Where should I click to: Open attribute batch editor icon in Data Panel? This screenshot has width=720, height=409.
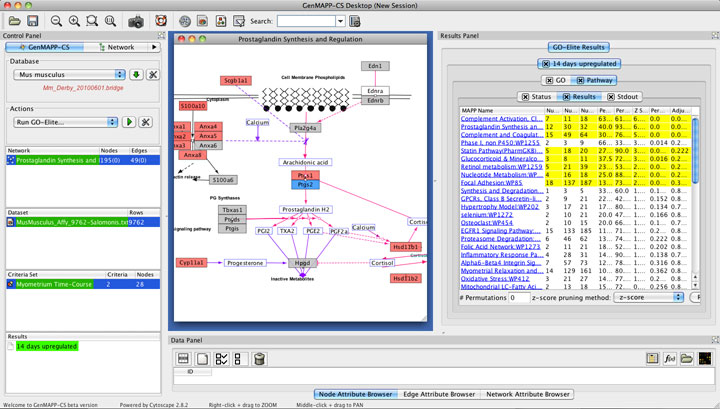[652, 359]
